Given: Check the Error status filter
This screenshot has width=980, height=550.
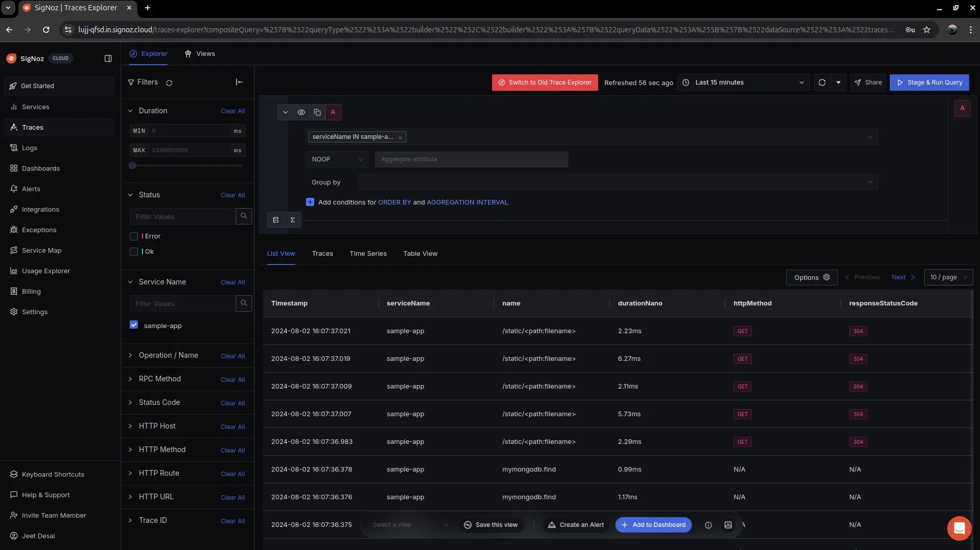Looking at the screenshot, I should click(x=134, y=236).
